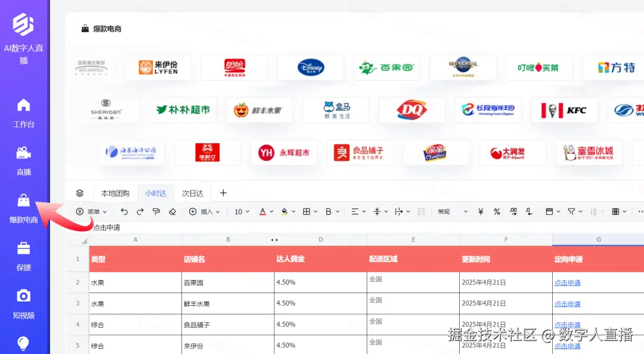Click the vertical alignment icon
The height and width of the screenshot is (354, 644).
377,212
